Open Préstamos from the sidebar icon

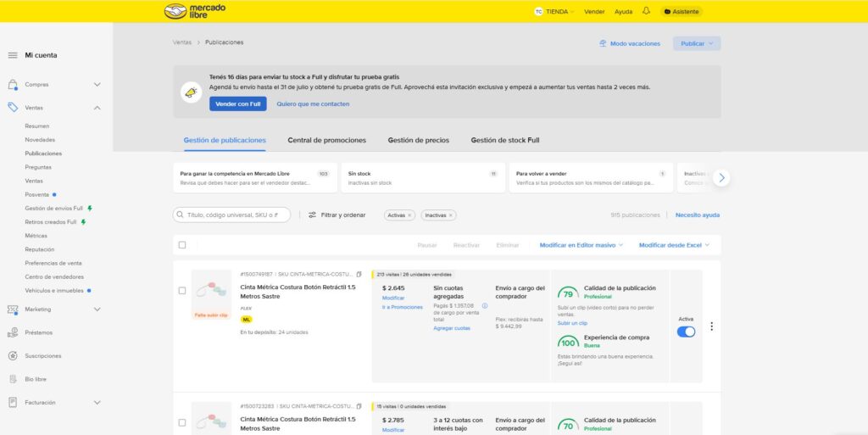pyautogui.click(x=13, y=332)
